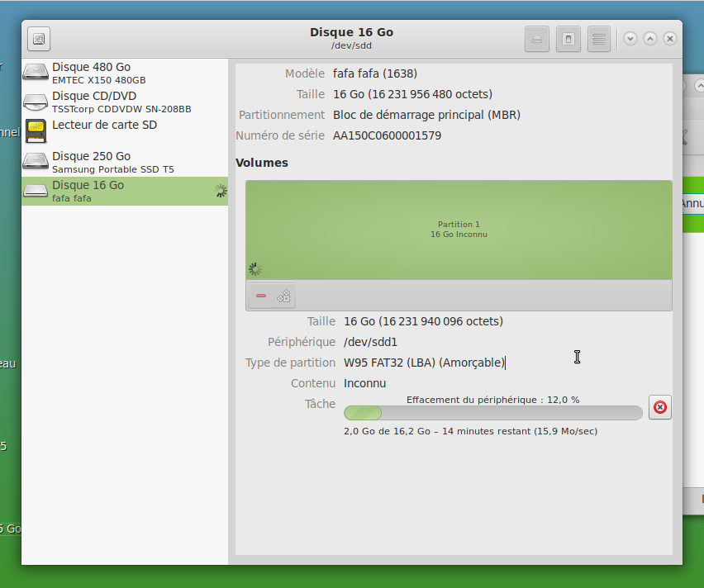Select Lecteur de carte SD entry
The height and width of the screenshot is (588, 704).
coord(125,131)
